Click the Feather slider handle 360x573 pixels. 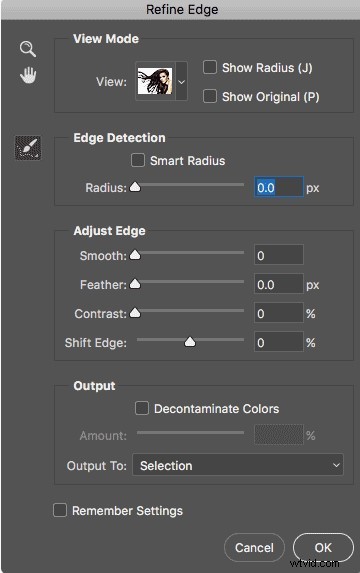pos(135,284)
